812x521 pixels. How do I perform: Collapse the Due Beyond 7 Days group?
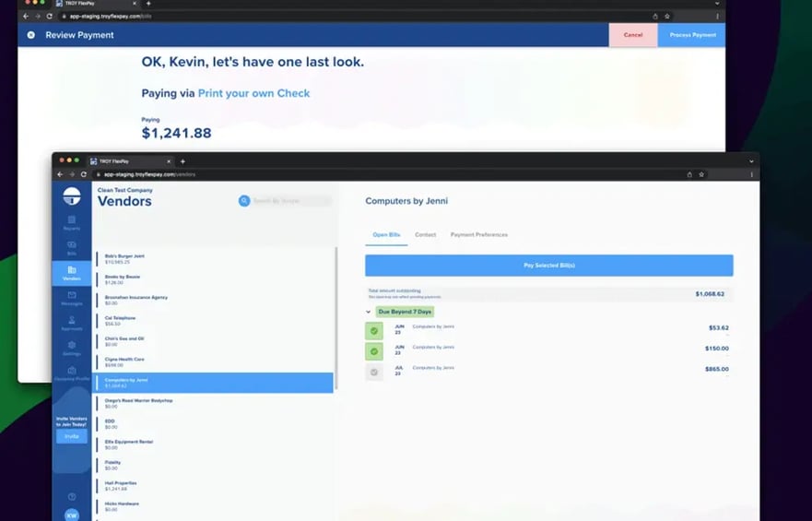tap(368, 312)
